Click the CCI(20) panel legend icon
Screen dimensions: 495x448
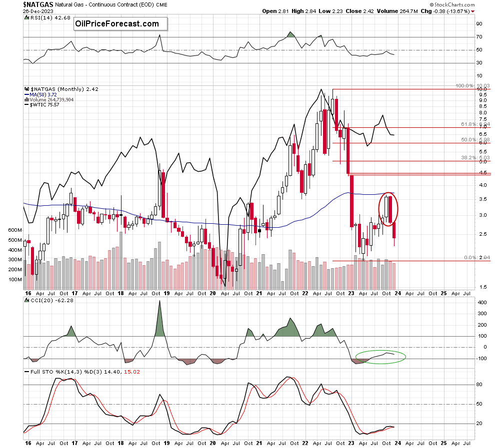[26, 300]
